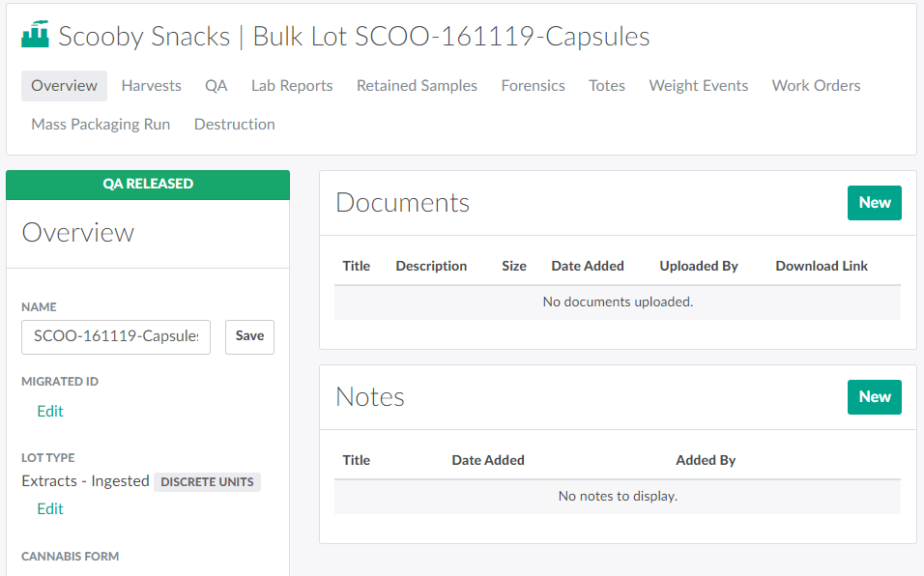Edit the Lot Type

tap(50, 509)
